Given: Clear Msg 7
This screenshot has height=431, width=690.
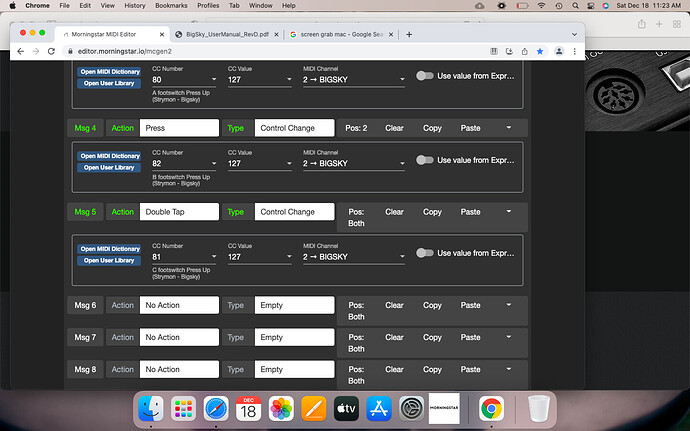Looking at the screenshot, I should click(x=394, y=337).
